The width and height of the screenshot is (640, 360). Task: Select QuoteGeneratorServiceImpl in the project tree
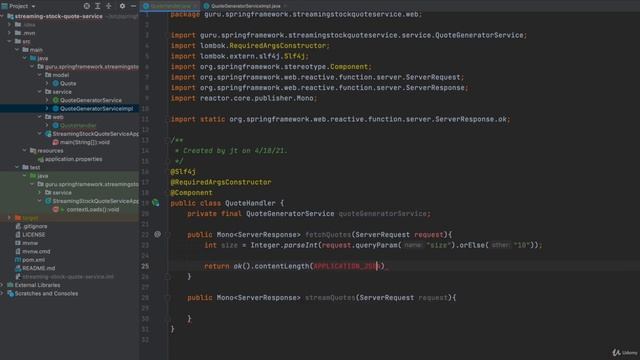96,109
